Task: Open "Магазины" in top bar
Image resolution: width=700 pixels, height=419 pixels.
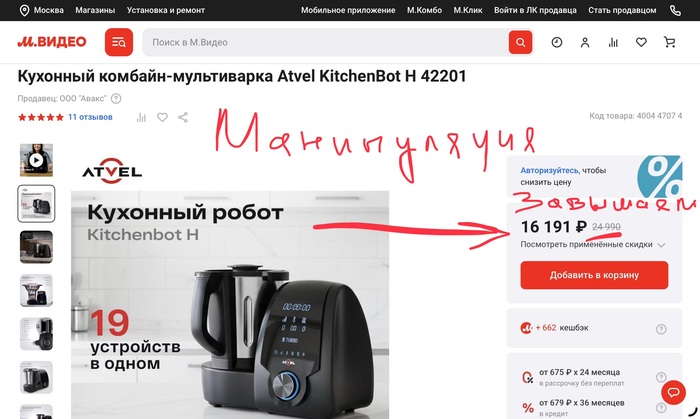Action: [95, 10]
